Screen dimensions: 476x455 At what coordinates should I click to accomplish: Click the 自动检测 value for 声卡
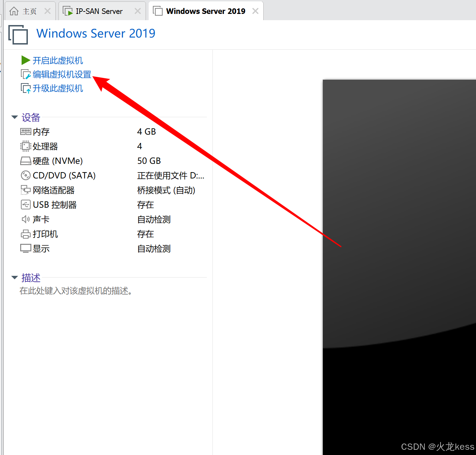tap(154, 219)
